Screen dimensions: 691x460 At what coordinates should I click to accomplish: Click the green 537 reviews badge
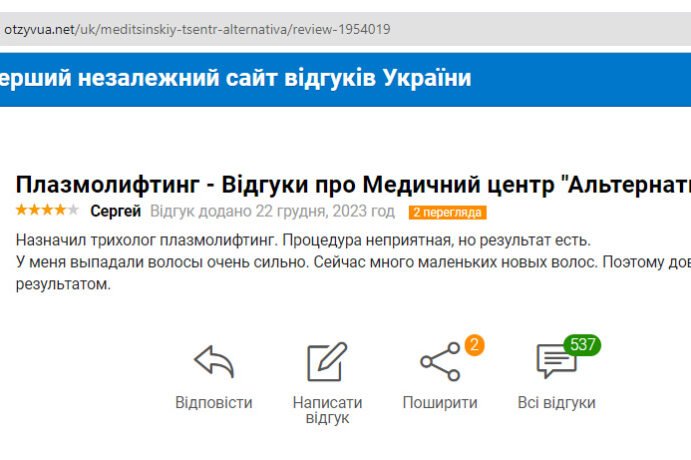[x=582, y=345]
